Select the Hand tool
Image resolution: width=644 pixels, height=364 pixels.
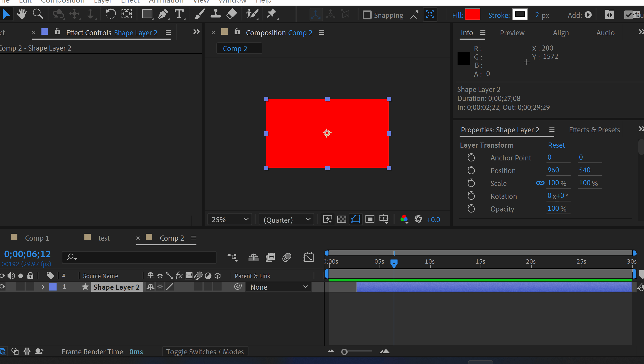pos(22,14)
